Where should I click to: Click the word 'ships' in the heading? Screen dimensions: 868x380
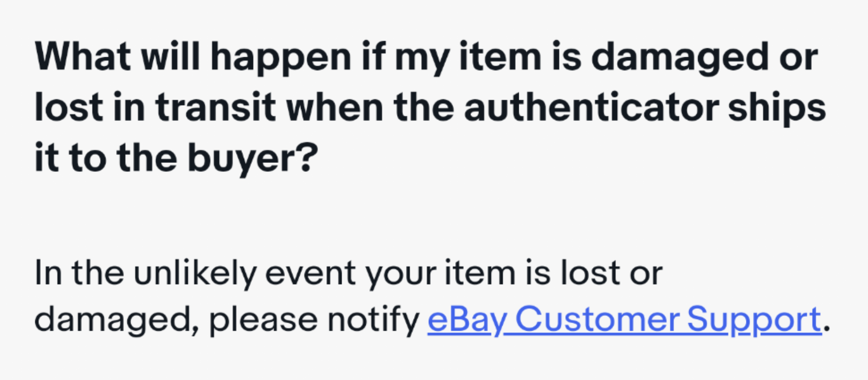(x=777, y=109)
